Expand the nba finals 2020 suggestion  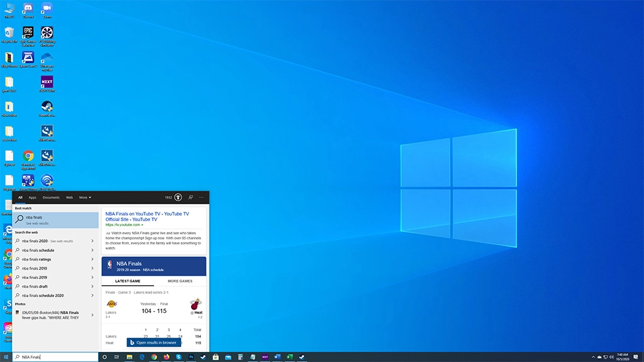coord(92,241)
